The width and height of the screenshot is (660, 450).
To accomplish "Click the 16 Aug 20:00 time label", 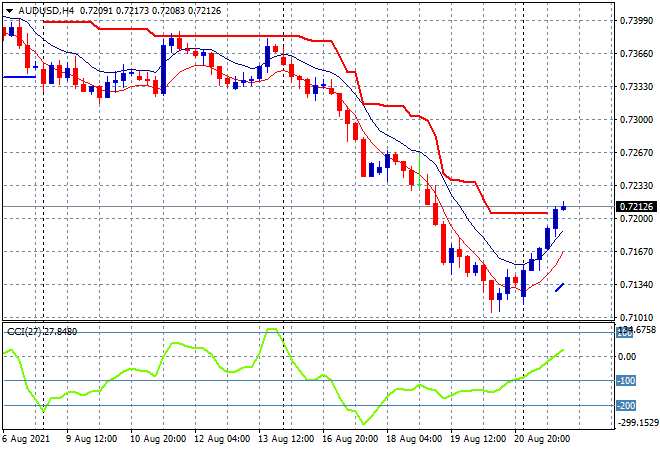I will tap(350, 439).
